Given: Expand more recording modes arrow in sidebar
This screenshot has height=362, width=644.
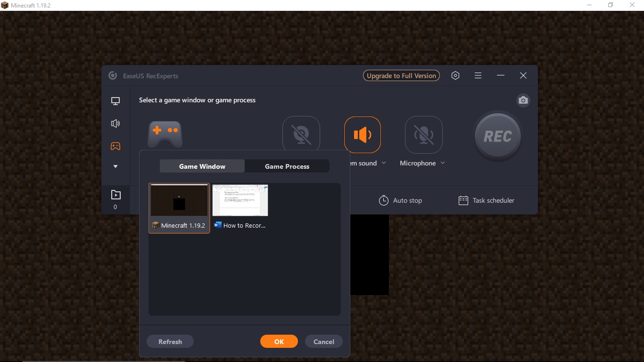Looking at the screenshot, I should click(115, 166).
